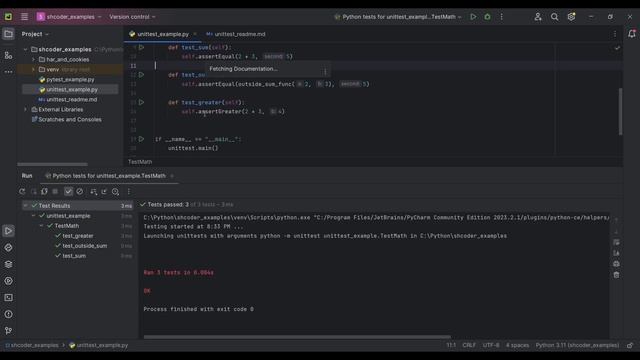Collapse unittest_example test node
The height and width of the screenshot is (360, 640).
click(33, 216)
